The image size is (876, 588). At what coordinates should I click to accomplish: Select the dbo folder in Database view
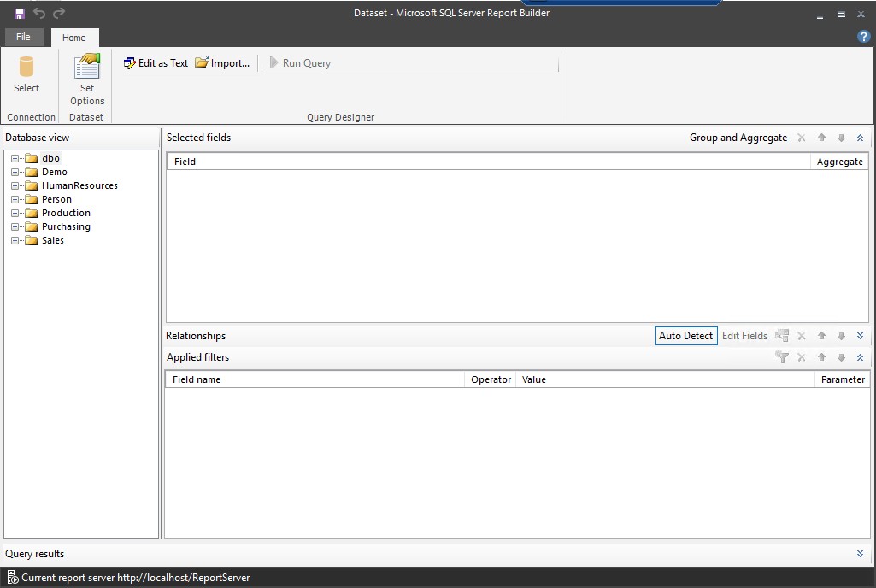[x=43, y=158]
